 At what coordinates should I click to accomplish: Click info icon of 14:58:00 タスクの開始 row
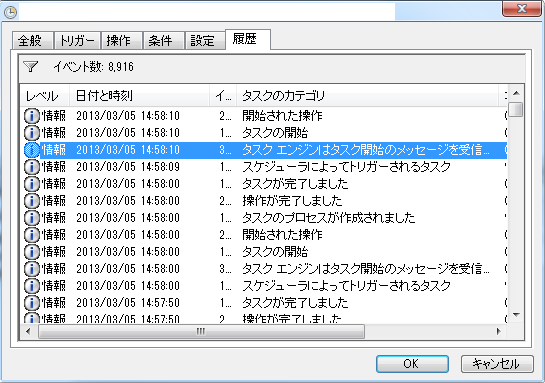[x=32, y=252]
